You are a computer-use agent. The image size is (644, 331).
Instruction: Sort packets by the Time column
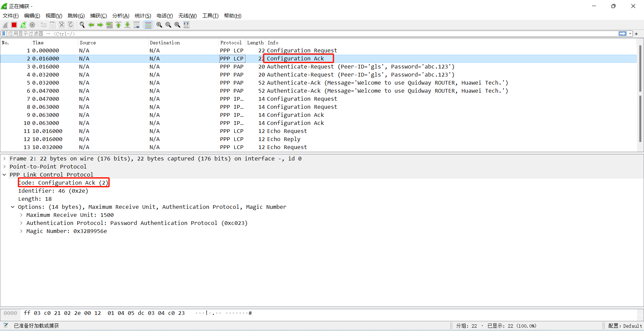[54, 43]
